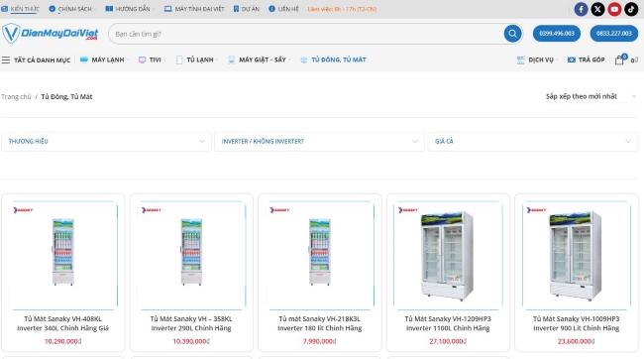
Task: Click the Sanaky brand badge on VH-1009HP3 card
Action: coord(536,210)
